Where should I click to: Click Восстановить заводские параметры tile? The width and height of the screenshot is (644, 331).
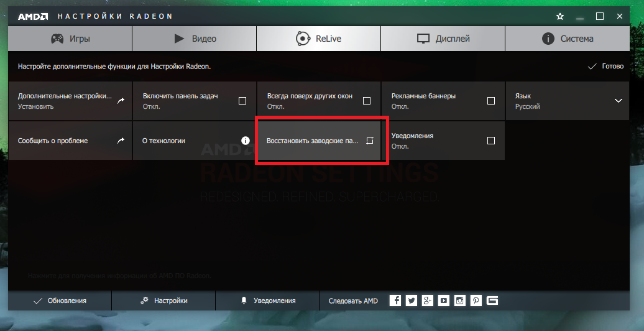click(x=319, y=141)
